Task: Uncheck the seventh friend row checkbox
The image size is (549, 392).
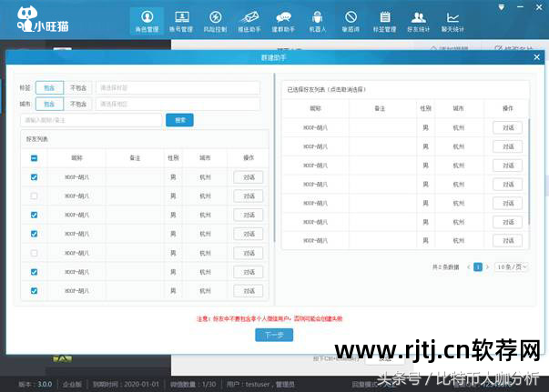Action: pos(34,291)
